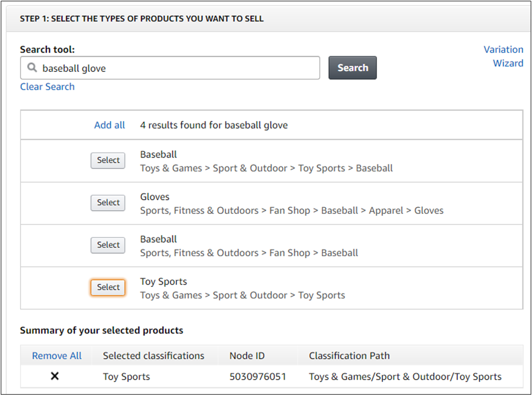Click the Step 1 section header
This screenshot has width=532, height=395.
142,19
